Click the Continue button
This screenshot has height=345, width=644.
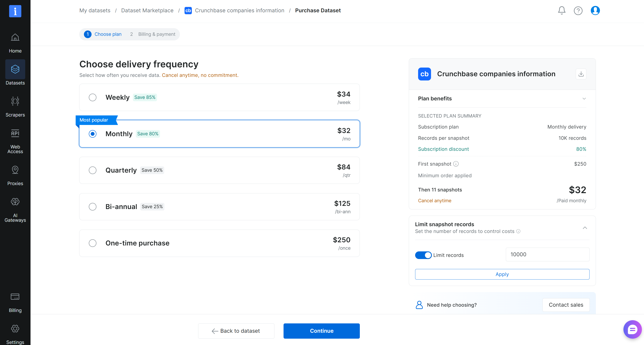click(x=321, y=331)
